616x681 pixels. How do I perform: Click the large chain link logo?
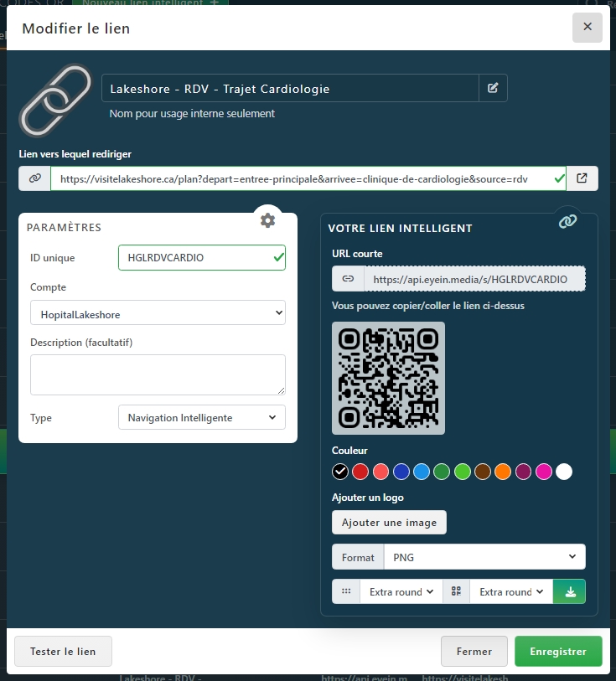55,100
